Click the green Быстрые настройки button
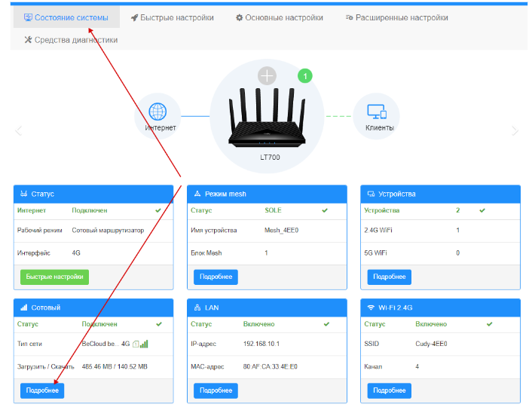Screen dimensions: 532x407 tap(54, 277)
